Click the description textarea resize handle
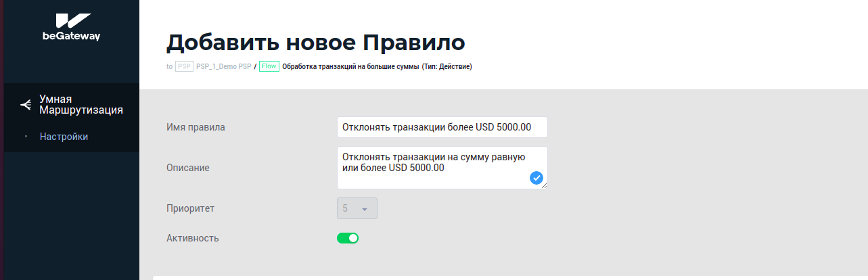868x280 pixels. pyautogui.click(x=544, y=186)
